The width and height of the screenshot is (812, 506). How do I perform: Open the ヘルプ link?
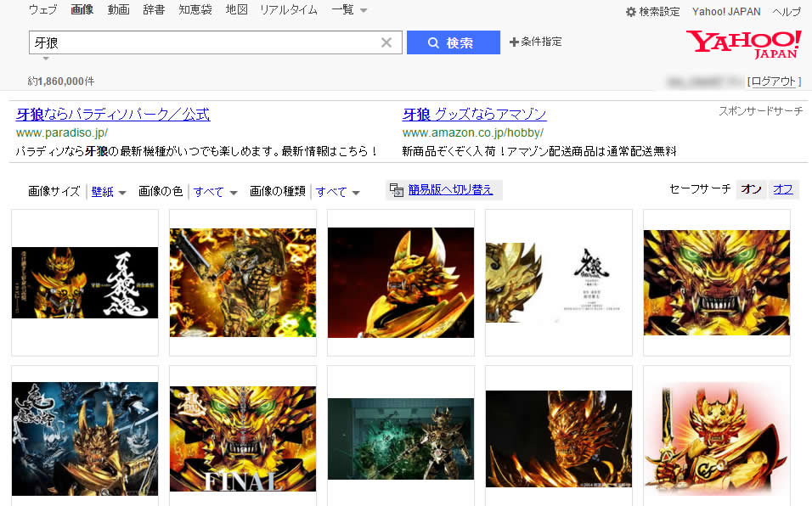[x=787, y=11]
